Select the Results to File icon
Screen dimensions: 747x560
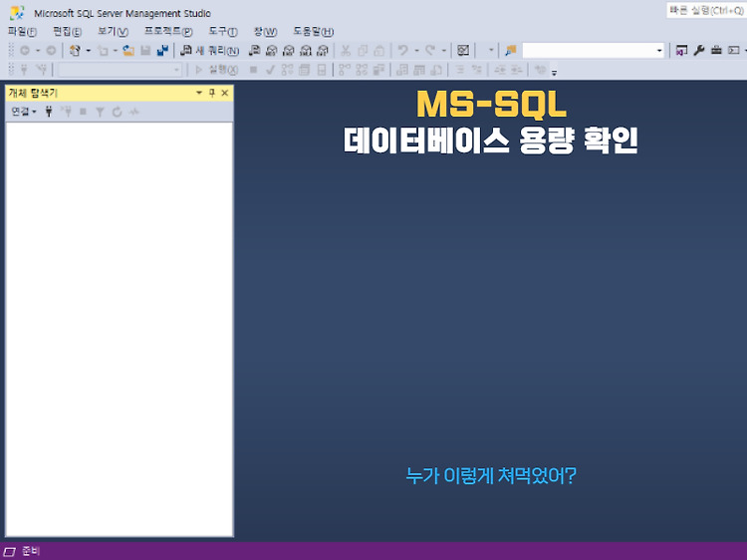pos(436,70)
